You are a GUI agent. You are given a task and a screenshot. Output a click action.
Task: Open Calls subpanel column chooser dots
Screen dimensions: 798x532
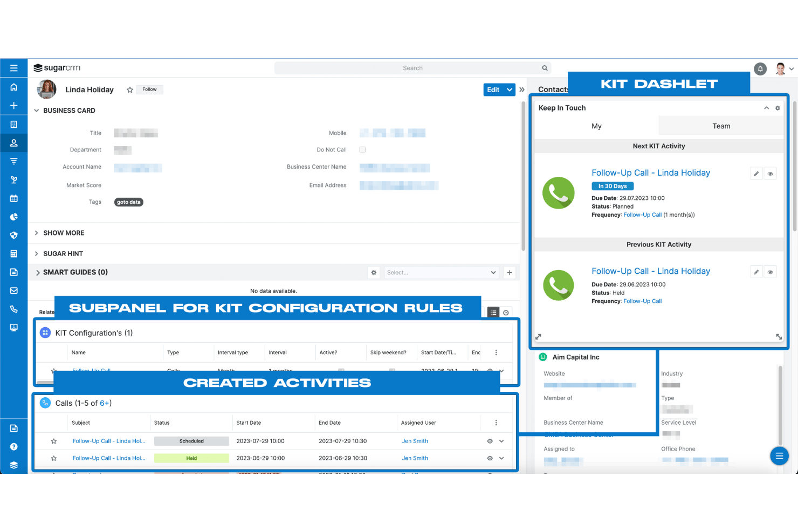496,423
